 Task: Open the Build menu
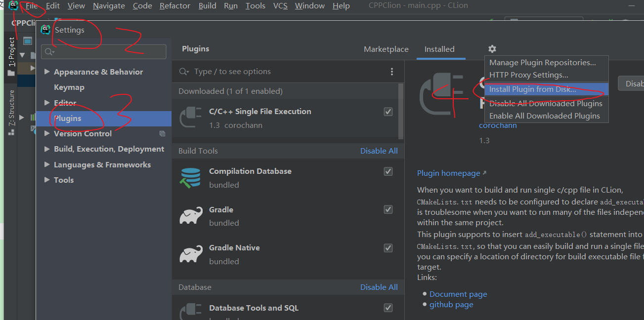point(208,6)
